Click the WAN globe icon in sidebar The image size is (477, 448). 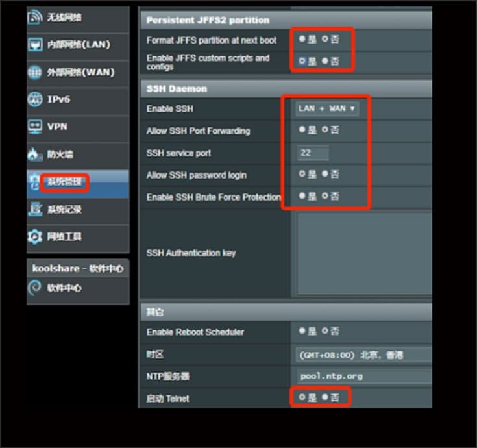(34, 72)
